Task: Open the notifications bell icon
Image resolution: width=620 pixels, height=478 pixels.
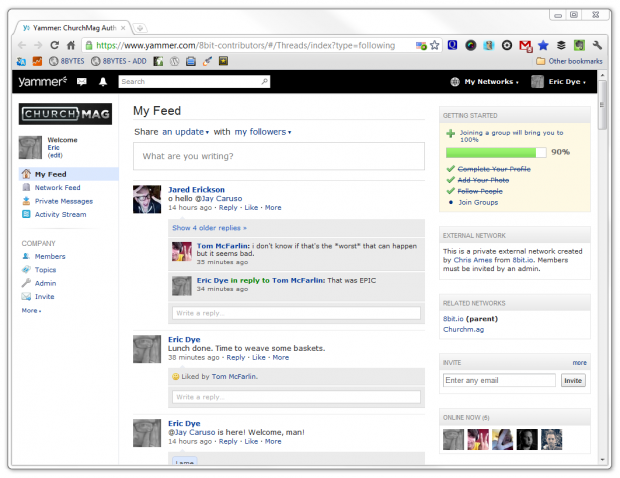Action: coord(103,81)
